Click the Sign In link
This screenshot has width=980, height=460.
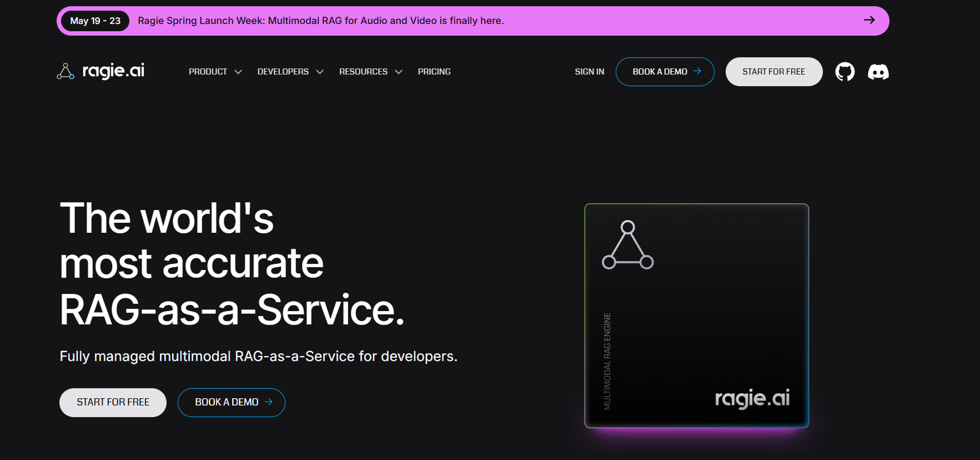tap(589, 72)
